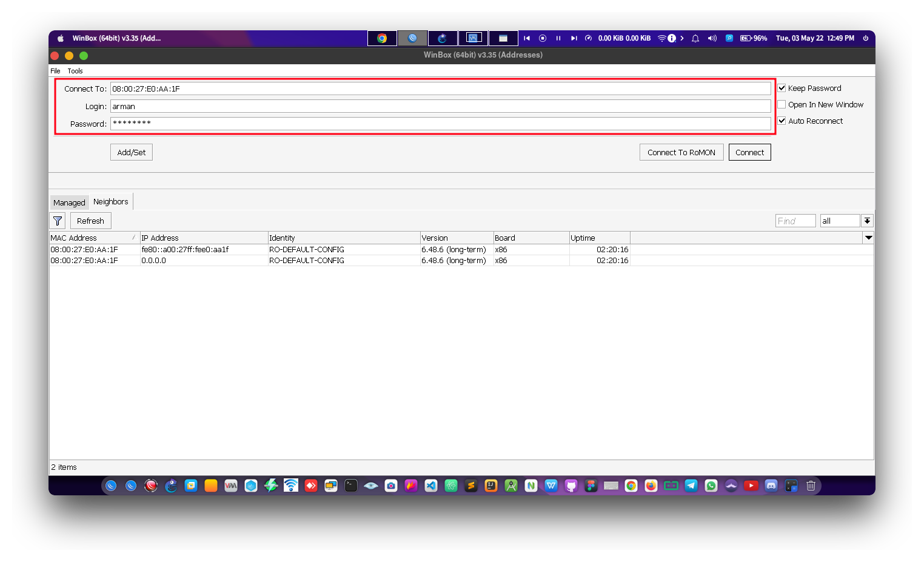Open the 'all' filter dropdown arrow
Viewport: 924px width, 562px height.
point(868,221)
